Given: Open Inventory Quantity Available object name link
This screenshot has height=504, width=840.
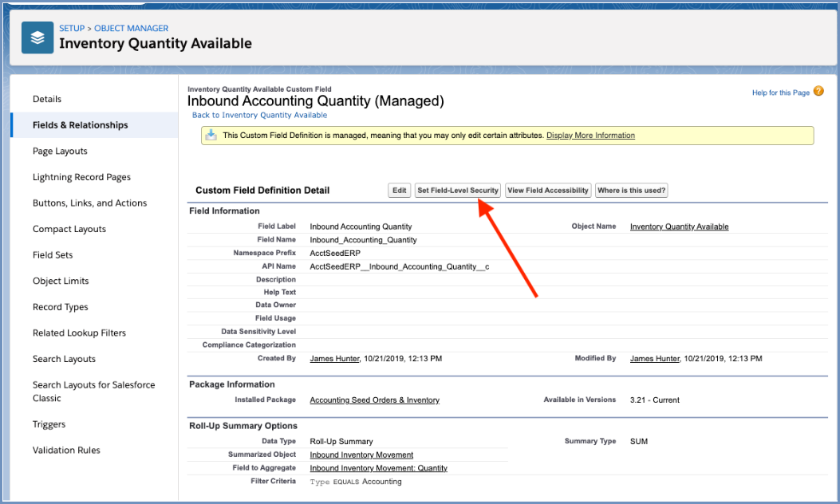Looking at the screenshot, I should tap(680, 226).
